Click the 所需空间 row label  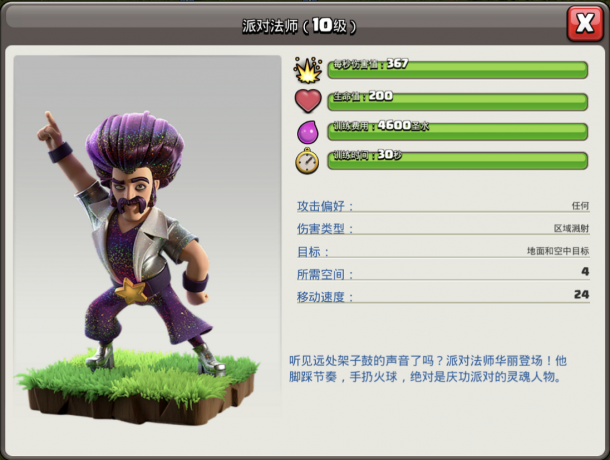tap(325, 274)
